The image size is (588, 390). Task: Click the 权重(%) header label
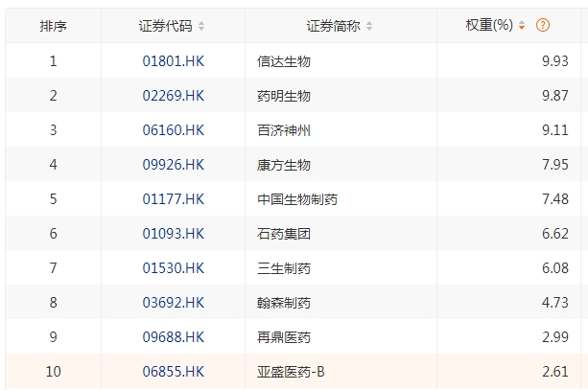click(x=489, y=25)
